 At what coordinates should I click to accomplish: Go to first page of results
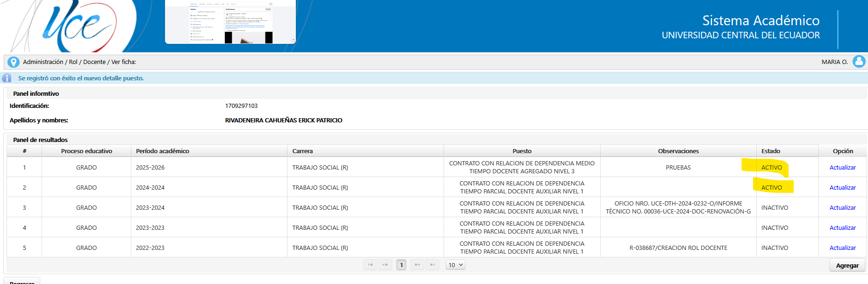click(x=370, y=265)
